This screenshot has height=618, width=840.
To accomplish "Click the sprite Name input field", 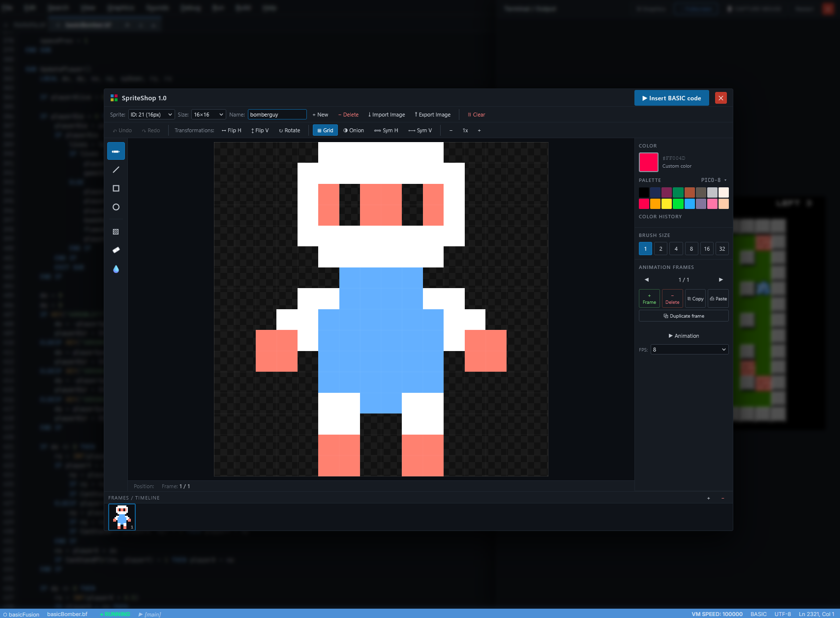I will click(277, 115).
